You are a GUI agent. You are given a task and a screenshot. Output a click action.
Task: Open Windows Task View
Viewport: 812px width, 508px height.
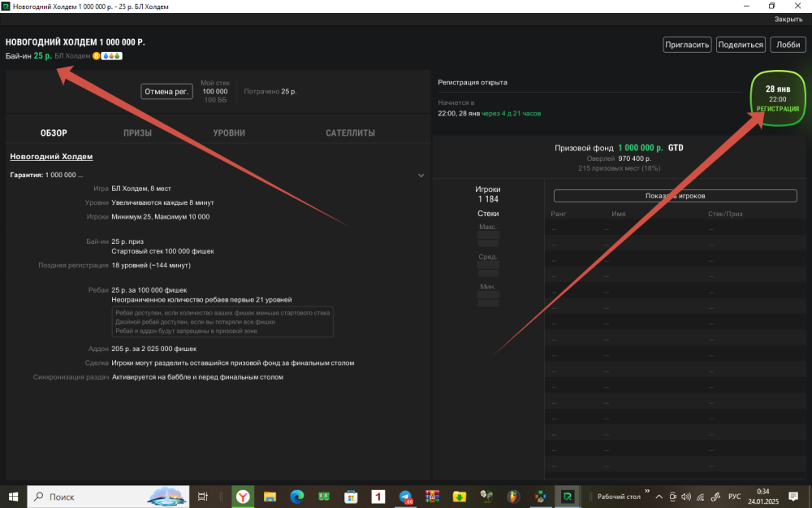tap(204, 496)
